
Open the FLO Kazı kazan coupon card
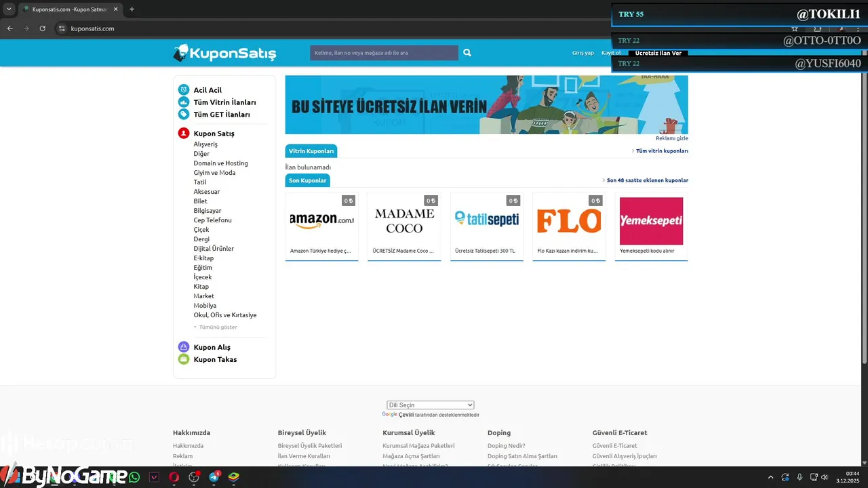(x=569, y=226)
